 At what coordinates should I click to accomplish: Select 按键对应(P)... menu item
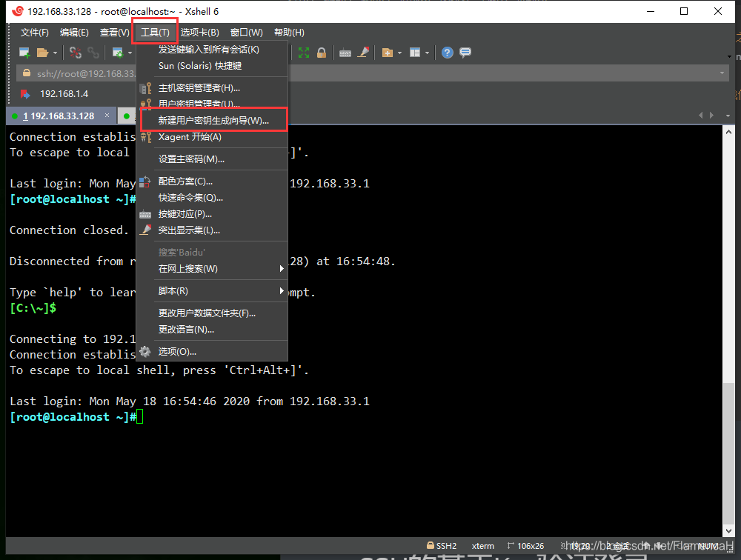pos(212,214)
